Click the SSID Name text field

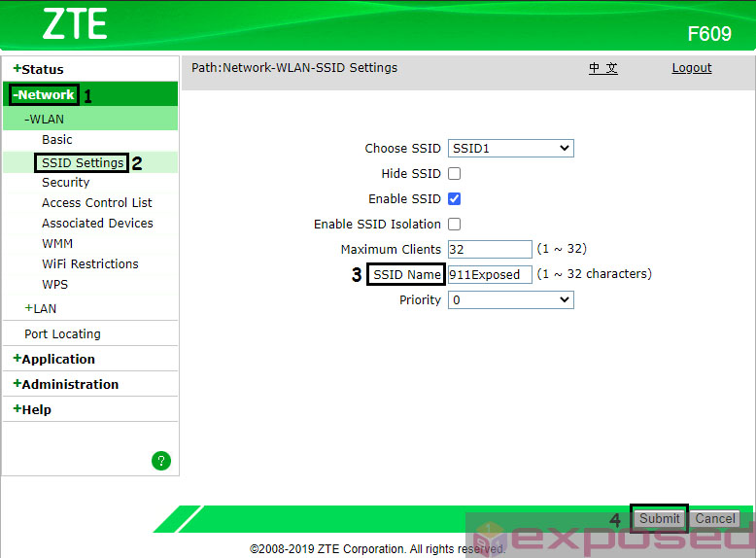[490, 275]
